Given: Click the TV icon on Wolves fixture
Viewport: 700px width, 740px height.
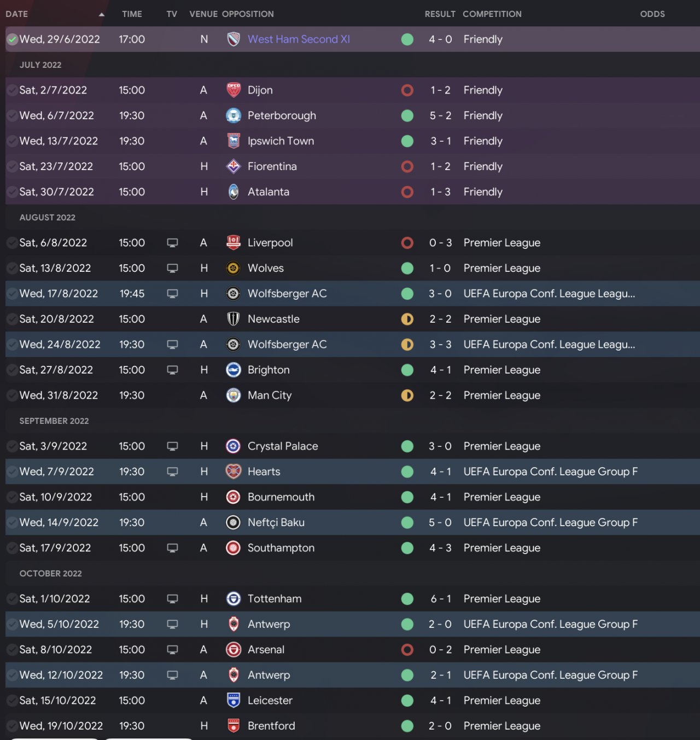Looking at the screenshot, I should [x=172, y=269].
